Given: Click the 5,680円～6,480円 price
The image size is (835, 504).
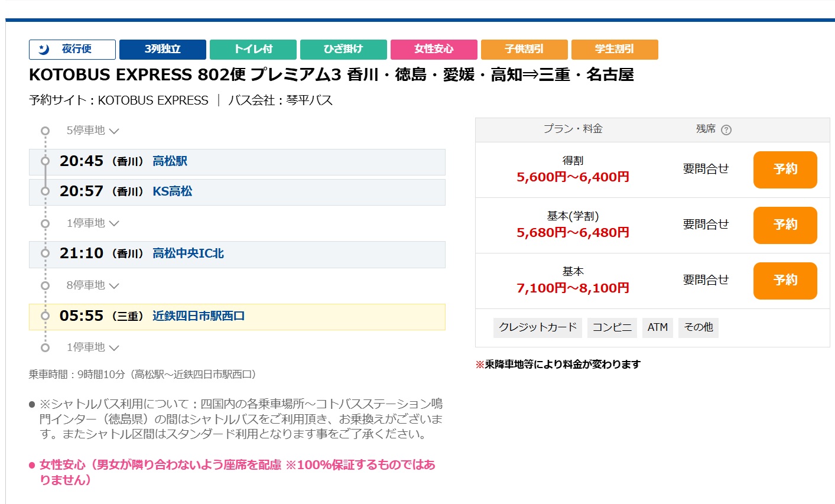Looking at the screenshot, I should coord(573,233).
